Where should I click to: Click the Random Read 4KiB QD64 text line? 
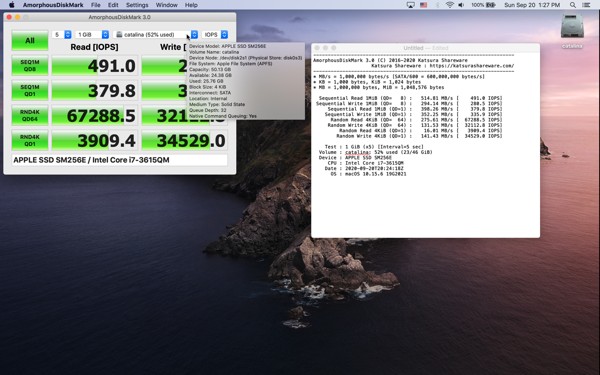point(416,120)
